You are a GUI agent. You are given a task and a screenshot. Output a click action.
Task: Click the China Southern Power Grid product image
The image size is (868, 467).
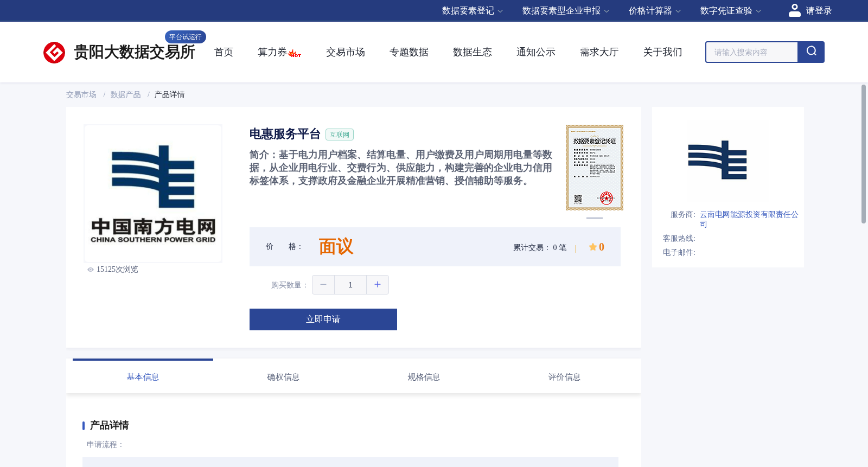(153, 194)
